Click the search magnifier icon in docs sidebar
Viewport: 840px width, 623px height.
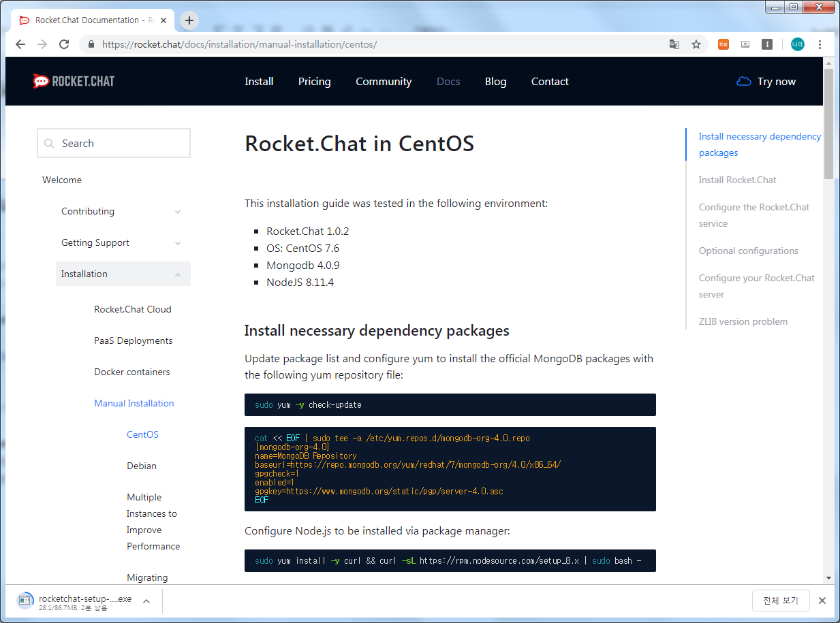pos(49,144)
